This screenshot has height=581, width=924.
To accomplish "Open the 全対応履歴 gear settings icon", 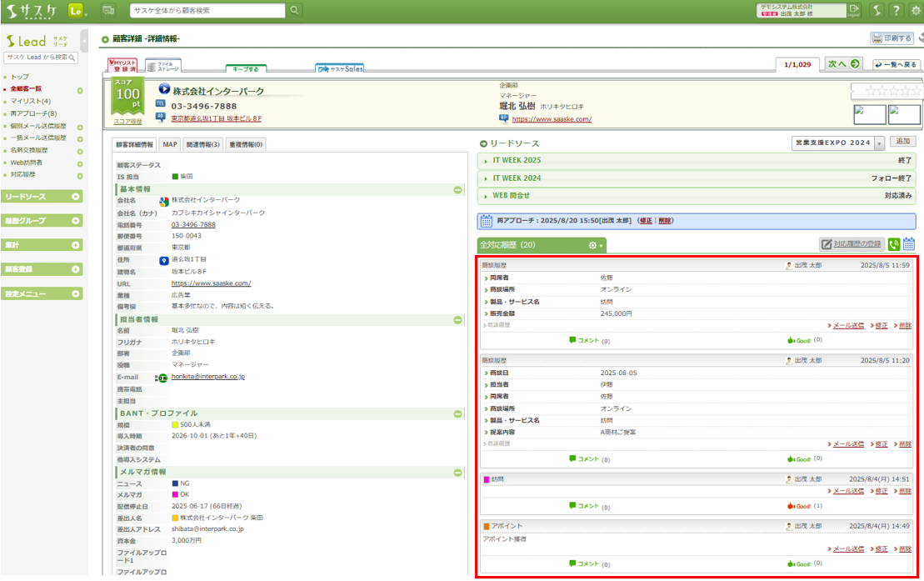I will point(595,245).
